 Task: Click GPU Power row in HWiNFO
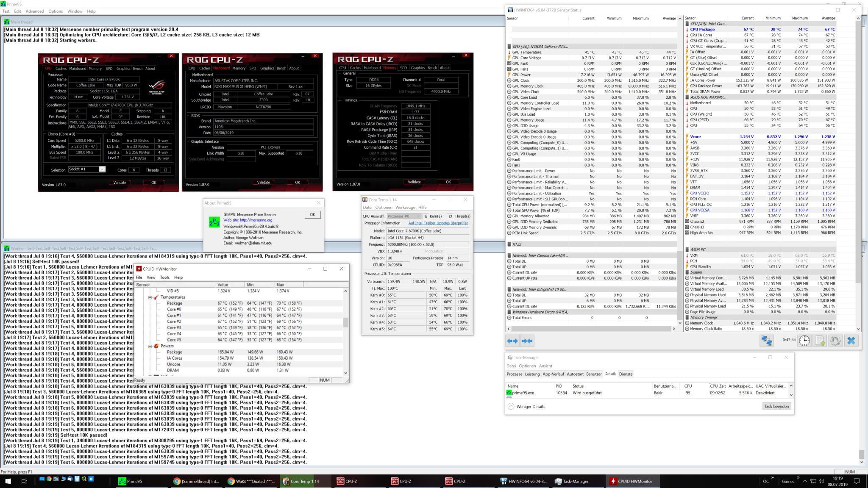592,75
